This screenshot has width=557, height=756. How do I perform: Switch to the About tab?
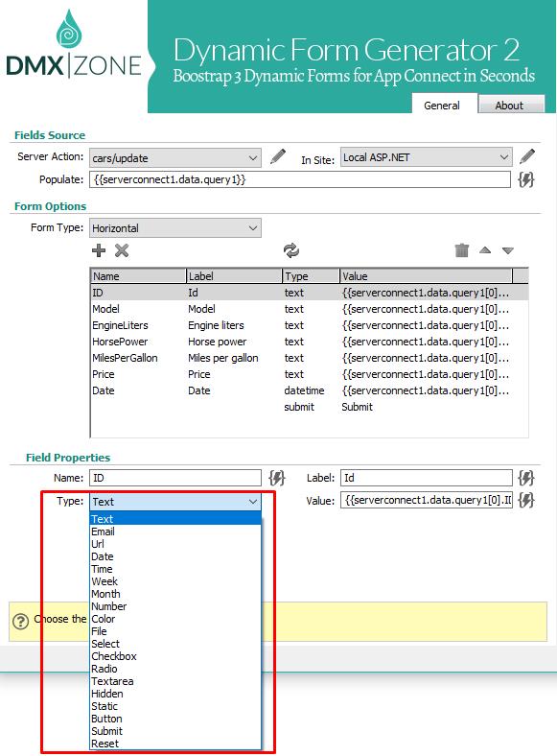point(509,106)
